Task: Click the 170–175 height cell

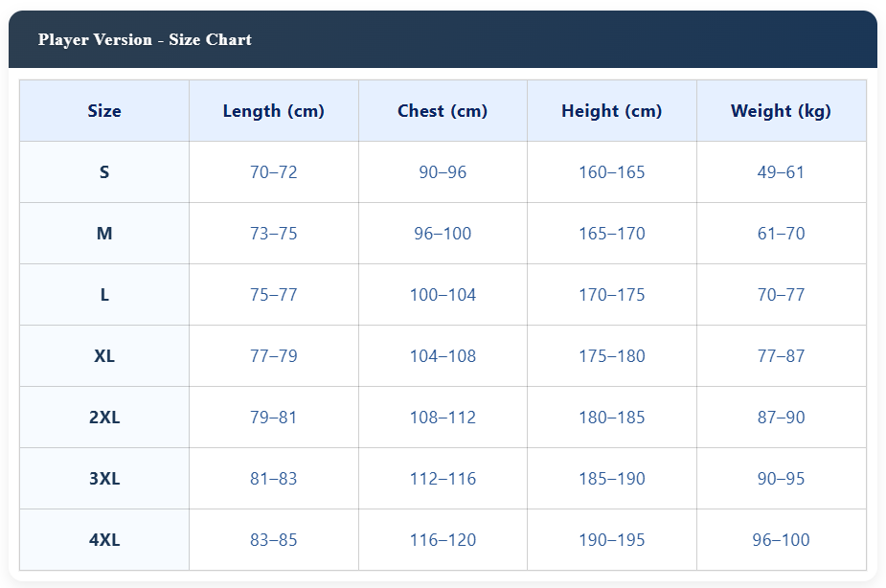Action: pos(611,295)
